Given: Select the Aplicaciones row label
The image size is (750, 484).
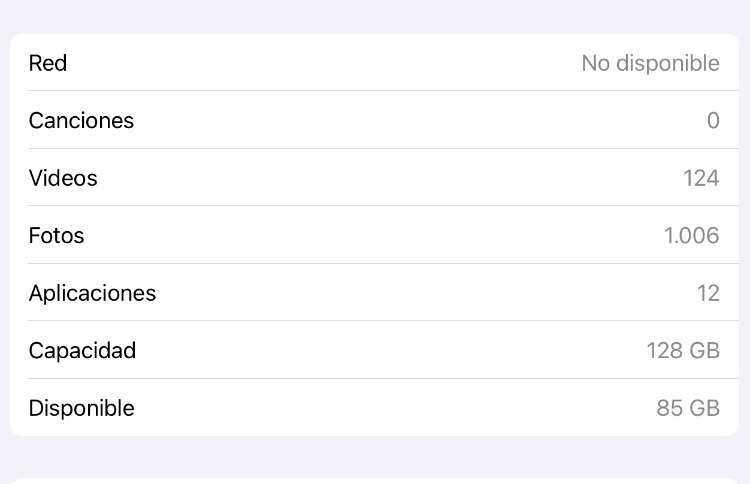Looking at the screenshot, I should (x=92, y=293).
